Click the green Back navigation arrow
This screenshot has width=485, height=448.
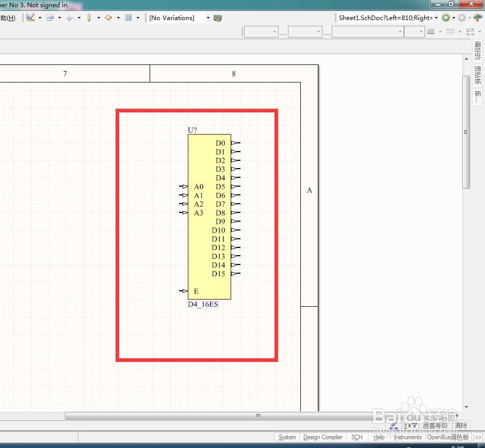tap(445, 18)
